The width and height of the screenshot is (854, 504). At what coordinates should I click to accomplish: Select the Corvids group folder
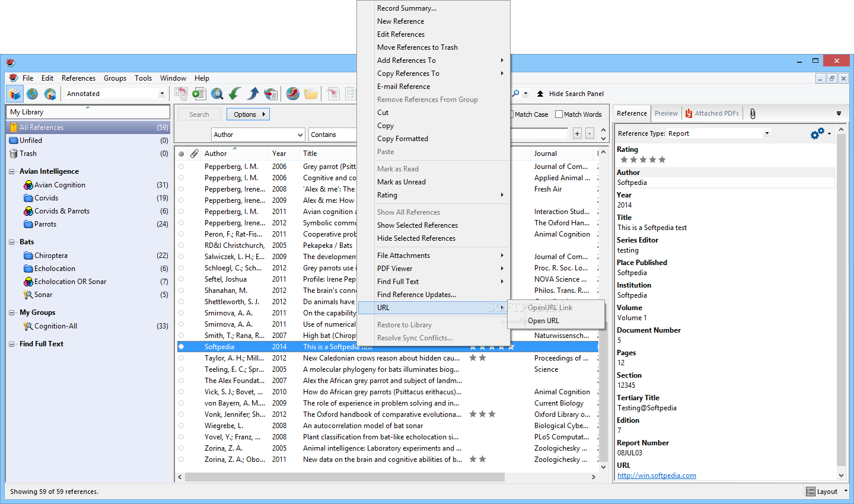(46, 198)
